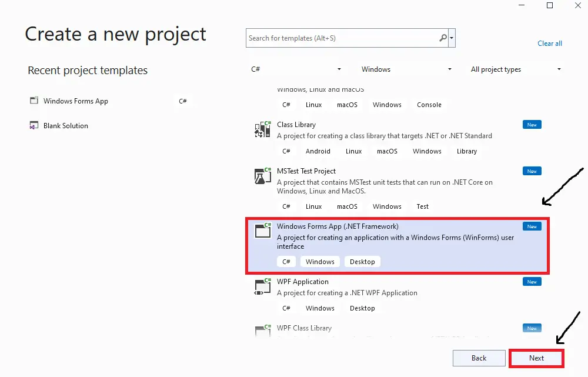This screenshot has height=377, width=588.
Task: Click the search magnifier icon
Action: (443, 38)
